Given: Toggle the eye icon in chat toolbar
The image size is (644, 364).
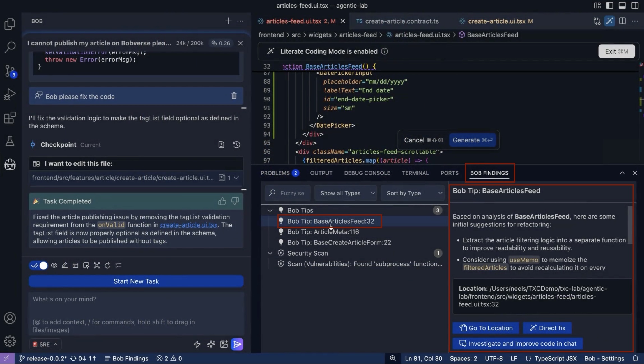Looking at the screenshot, I should click(54, 265).
